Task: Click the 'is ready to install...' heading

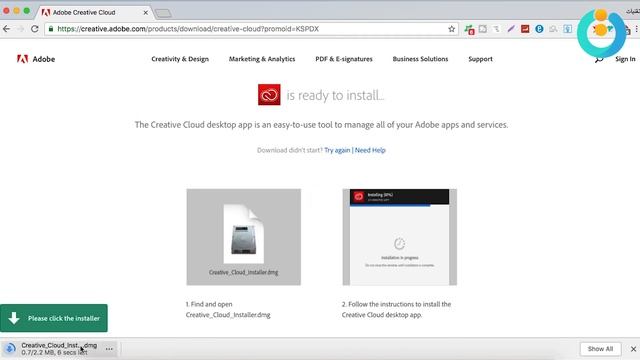Action: point(335,96)
